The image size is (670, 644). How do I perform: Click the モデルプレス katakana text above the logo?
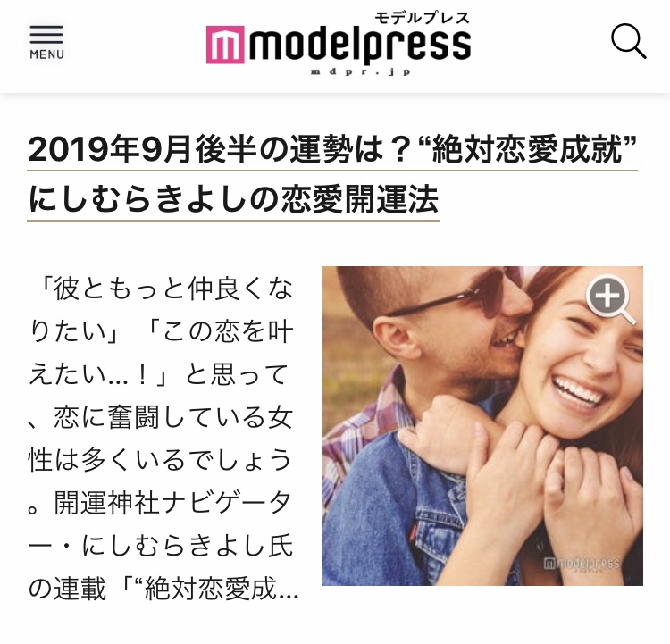423,18
